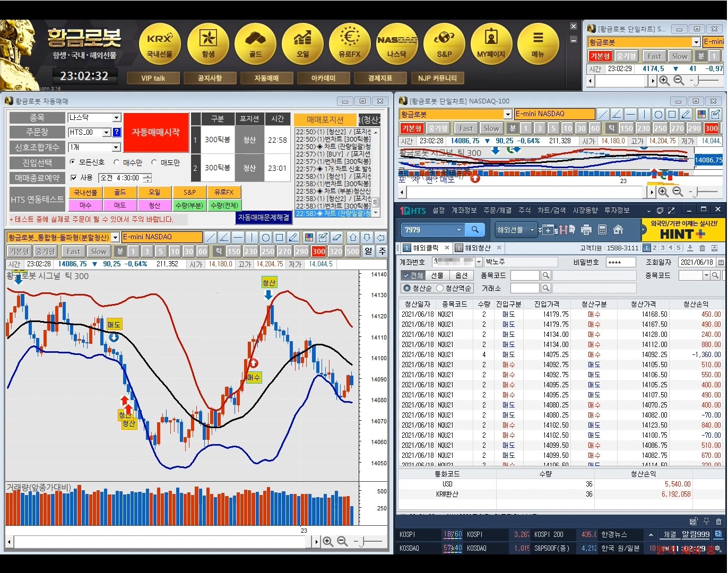Open 주문창 HTS_00 dropdown
The height and width of the screenshot is (573, 728).
pyautogui.click(x=106, y=132)
